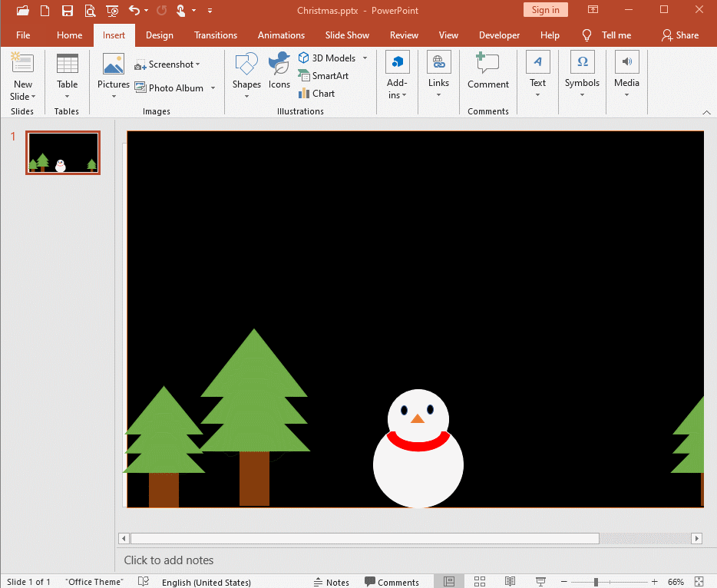Open the View ribbon tab
The image size is (717, 588).
(x=448, y=35)
